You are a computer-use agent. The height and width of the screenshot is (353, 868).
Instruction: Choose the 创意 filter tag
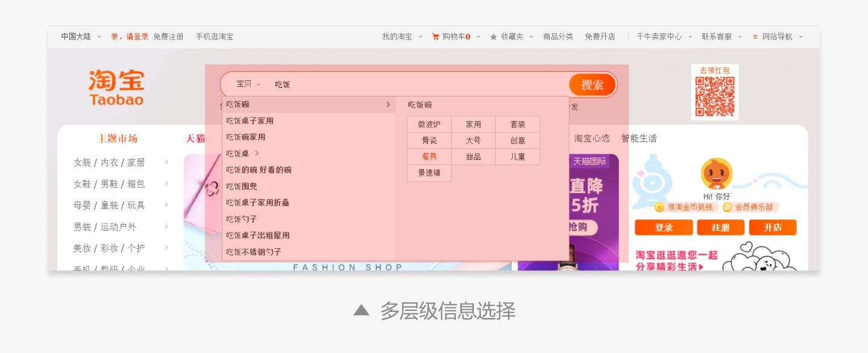click(518, 140)
